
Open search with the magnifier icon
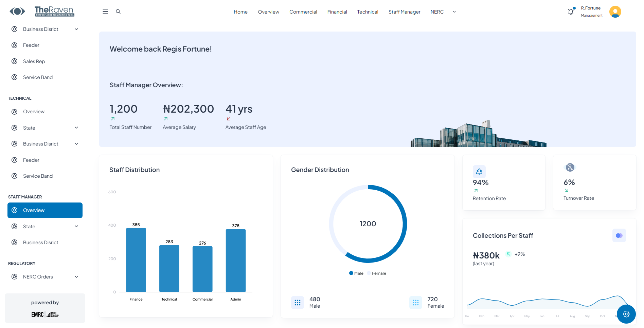(x=118, y=12)
